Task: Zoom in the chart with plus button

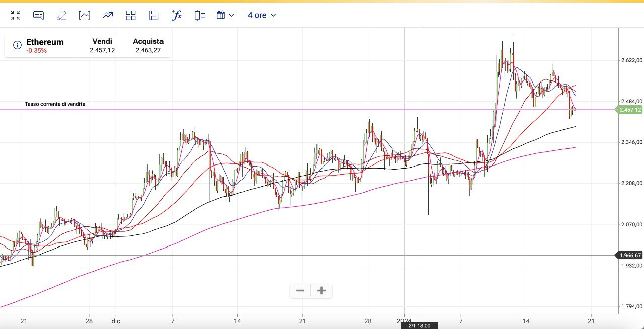Action: click(x=321, y=291)
